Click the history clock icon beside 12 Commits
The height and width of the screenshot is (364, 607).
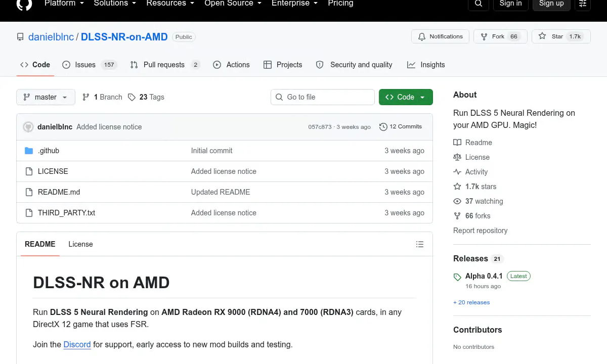383,127
